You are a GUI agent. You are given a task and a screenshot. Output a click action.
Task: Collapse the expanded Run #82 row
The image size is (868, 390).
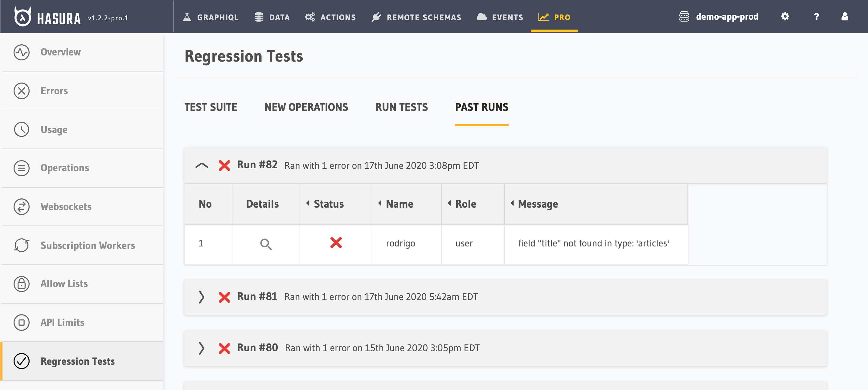pyautogui.click(x=202, y=165)
